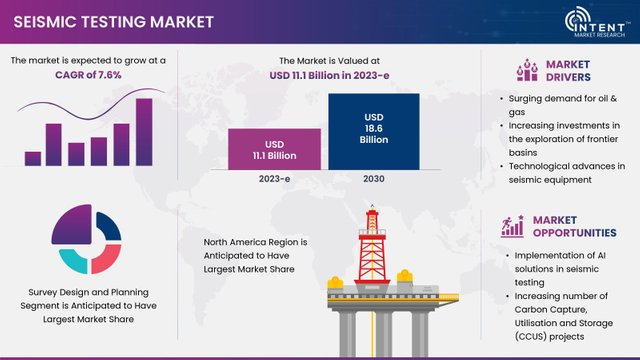Click the '2023-e' axis label
This screenshot has width=640, height=360.
[274, 179]
